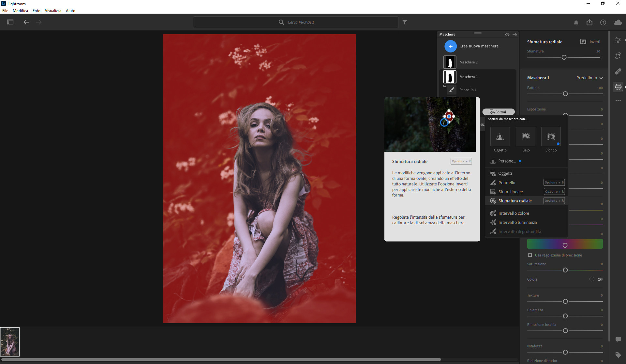Open the keywords tag icon

pyautogui.click(x=618, y=355)
